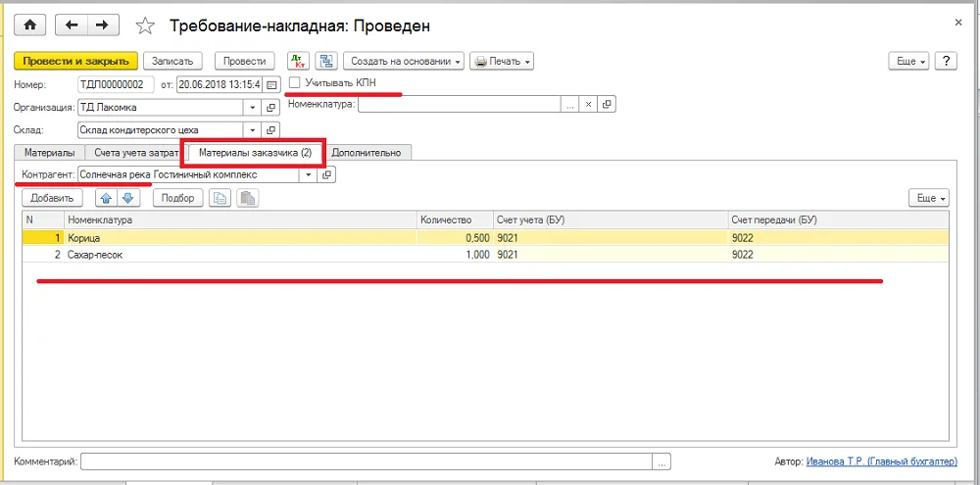Move selected row up with blue arrow
Screen dimensions: 980x485
tap(106, 198)
